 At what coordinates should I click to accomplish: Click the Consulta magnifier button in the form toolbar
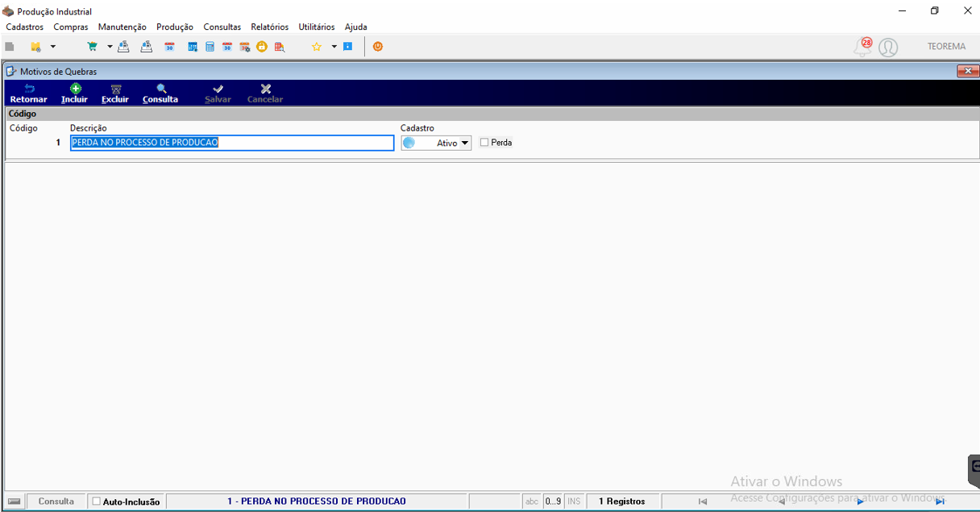coord(160,94)
